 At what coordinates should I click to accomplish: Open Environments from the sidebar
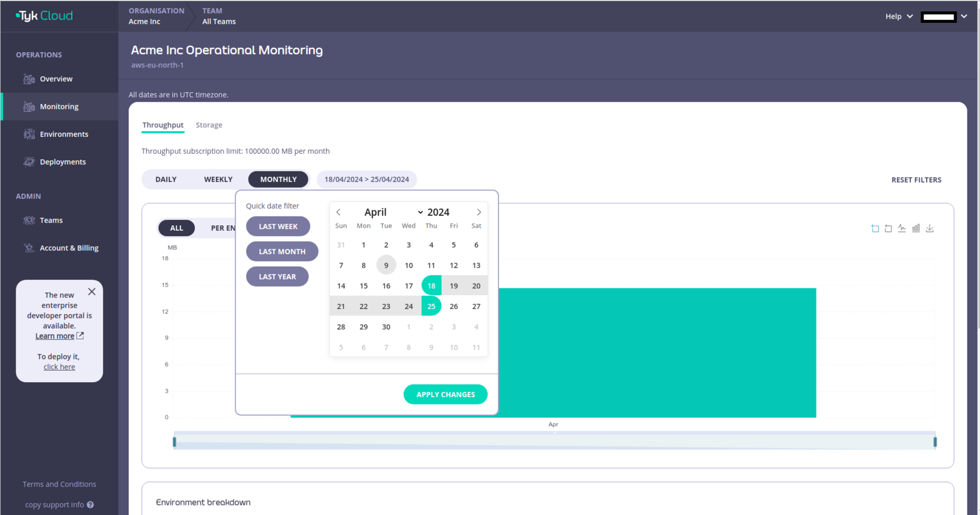coord(64,134)
